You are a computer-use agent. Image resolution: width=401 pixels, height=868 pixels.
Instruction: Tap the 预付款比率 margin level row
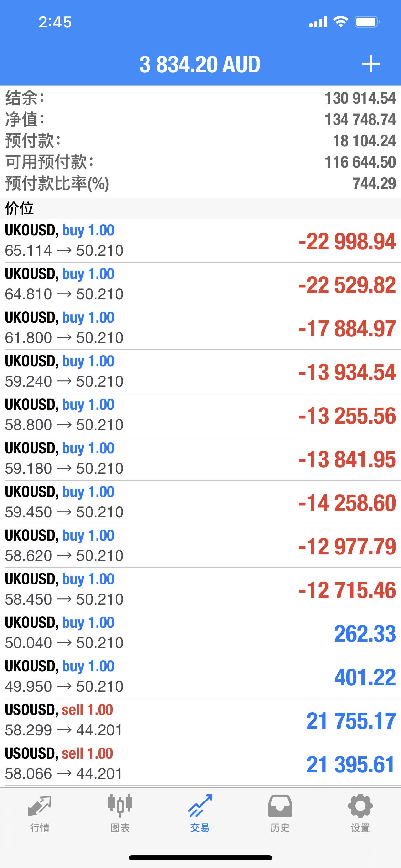tap(200, 183)
